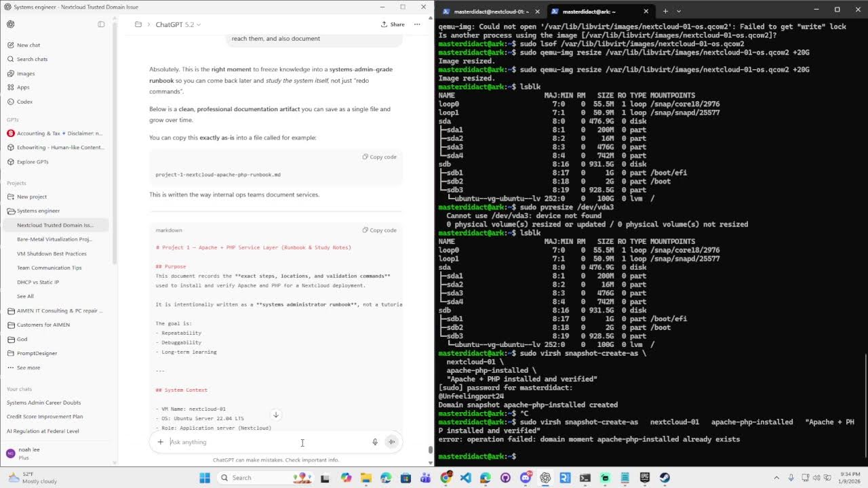Open a new terminal tab

pos(665,11)
